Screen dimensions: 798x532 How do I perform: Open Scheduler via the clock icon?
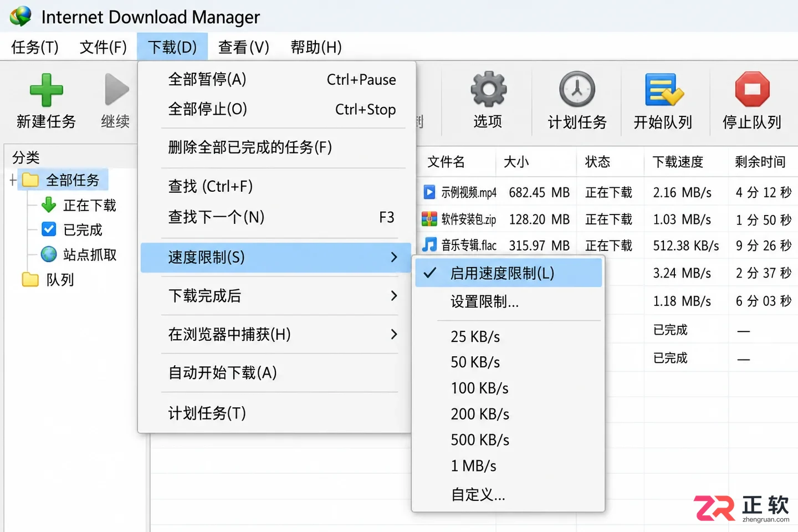click(577, 89)
